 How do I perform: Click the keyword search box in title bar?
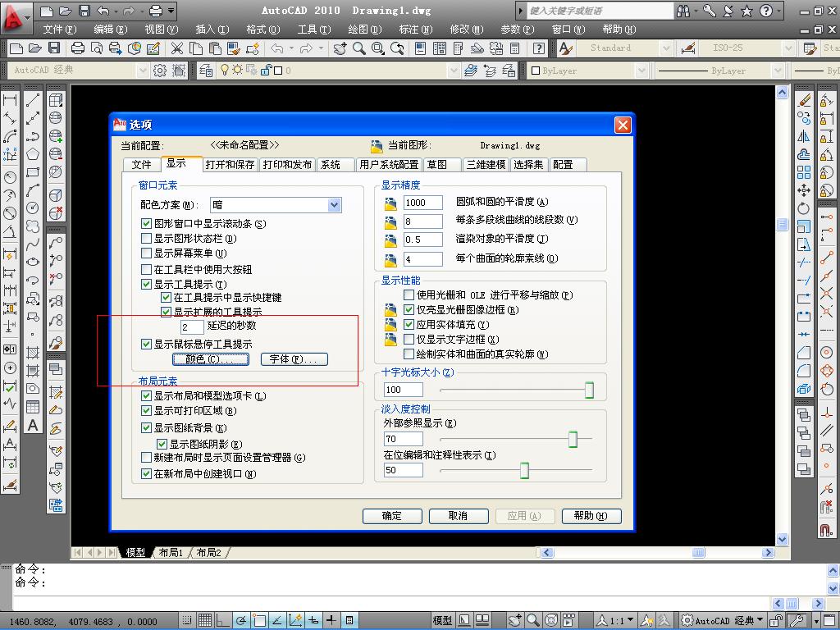pyautogui.click(x=600, y=10)
